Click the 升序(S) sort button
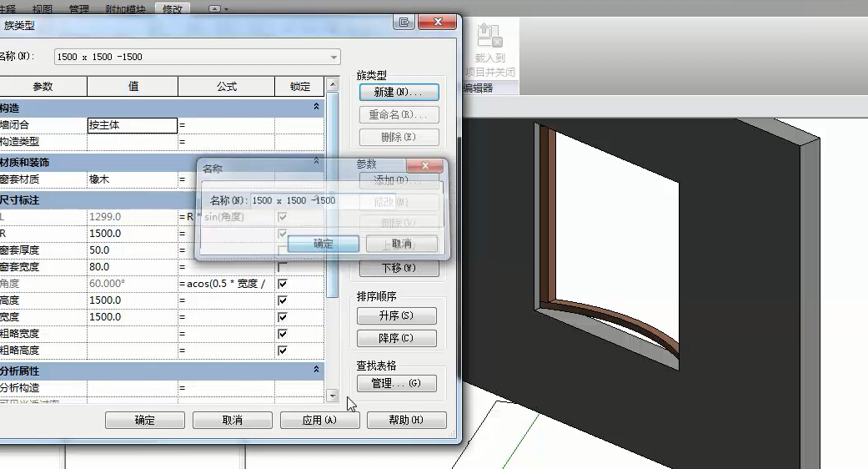This screenshot has height=469, width=868. 397,316
